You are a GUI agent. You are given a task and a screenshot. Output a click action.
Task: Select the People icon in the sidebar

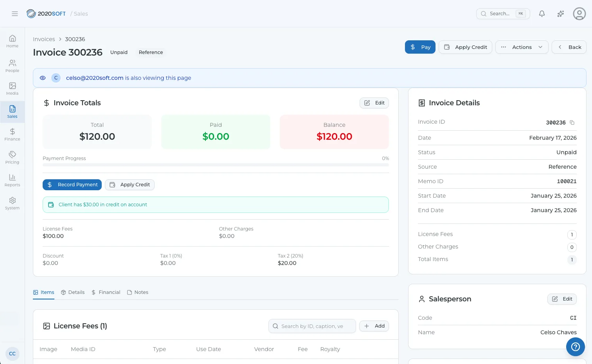[12, 65]
